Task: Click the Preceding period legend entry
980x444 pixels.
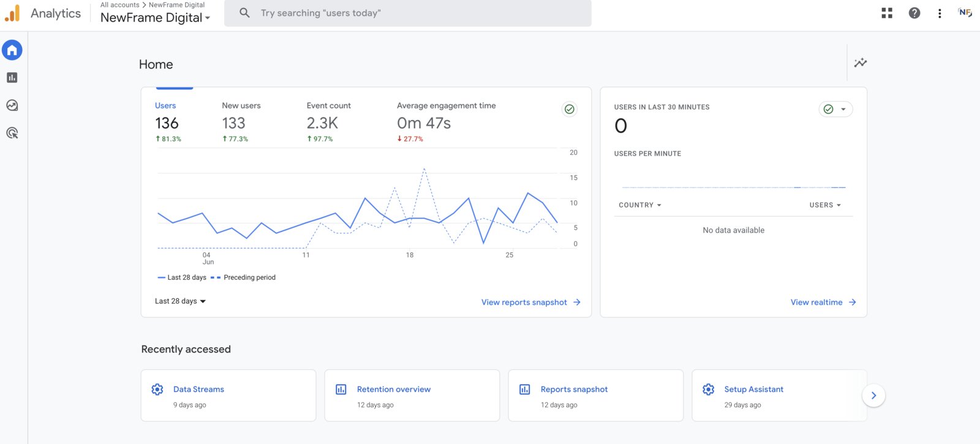Action: 243,277
